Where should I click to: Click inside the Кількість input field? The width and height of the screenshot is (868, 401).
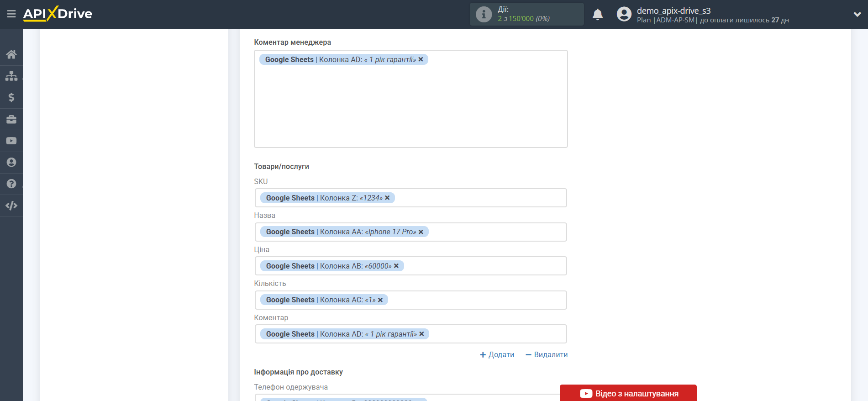tap(411, 300)
